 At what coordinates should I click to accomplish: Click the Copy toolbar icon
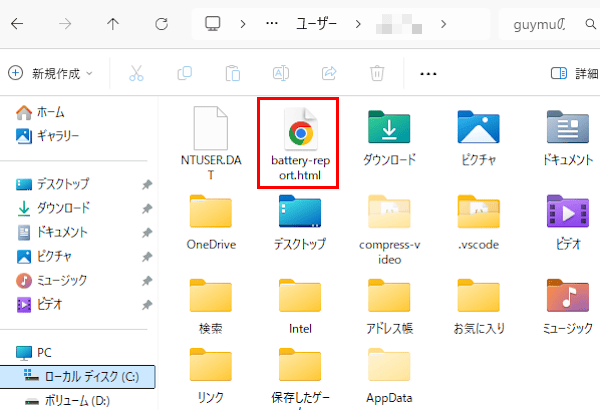[184, 73]
